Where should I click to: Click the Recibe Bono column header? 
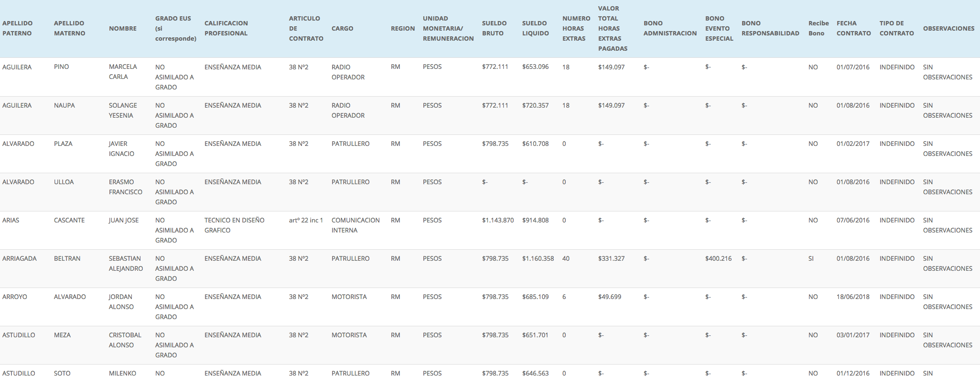point(818,28)
